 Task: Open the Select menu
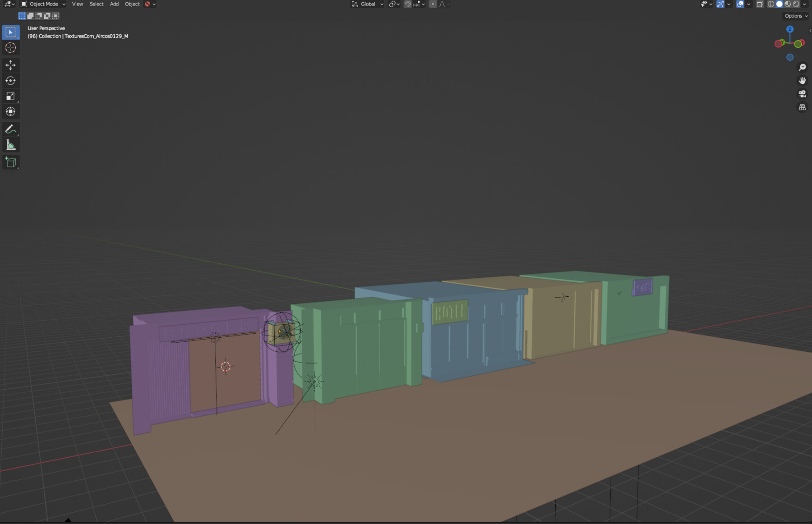[97, 4]
